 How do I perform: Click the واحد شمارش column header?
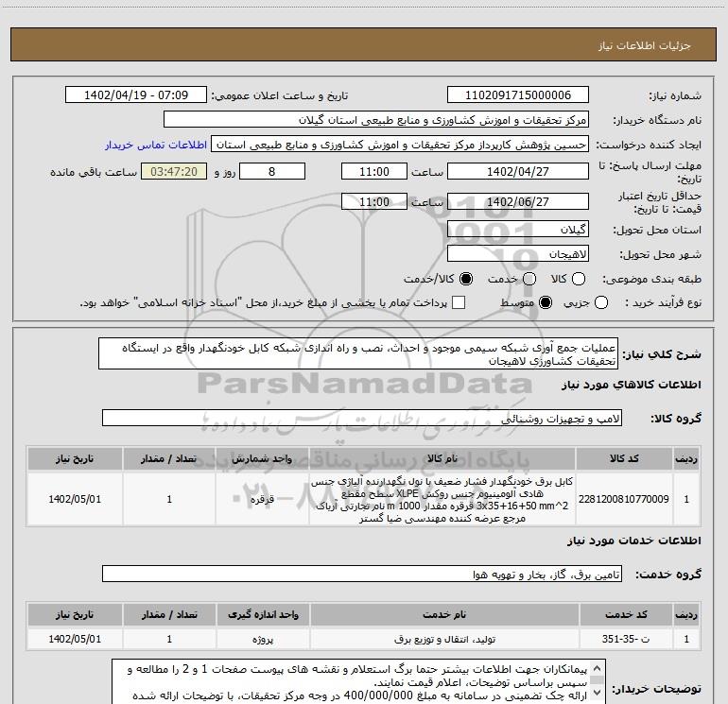262,459
